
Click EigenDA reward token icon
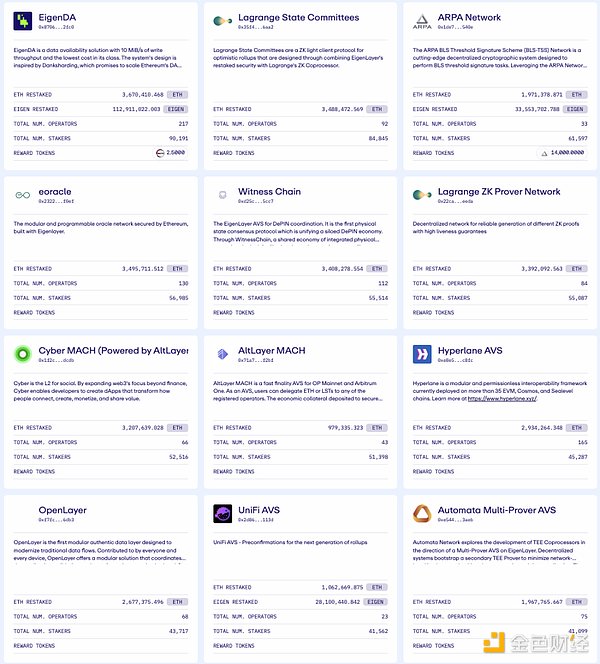(x=162, y=153)
